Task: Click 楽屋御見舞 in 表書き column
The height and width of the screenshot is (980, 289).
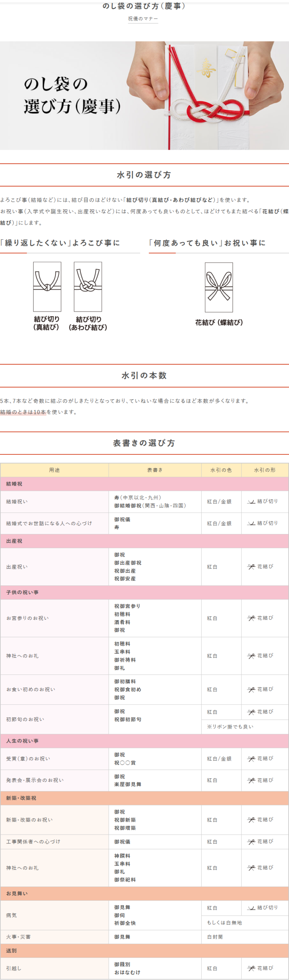Action: pyautogui.click(x=127, y=784)
